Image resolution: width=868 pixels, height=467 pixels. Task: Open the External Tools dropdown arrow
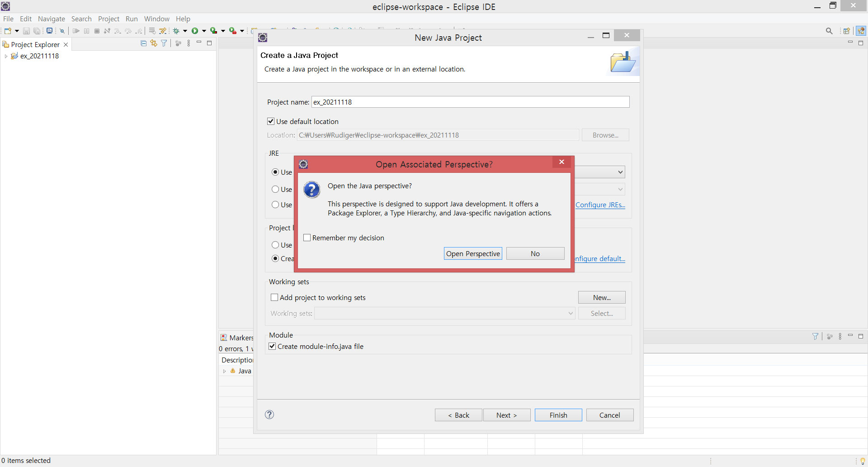[242, 31]
